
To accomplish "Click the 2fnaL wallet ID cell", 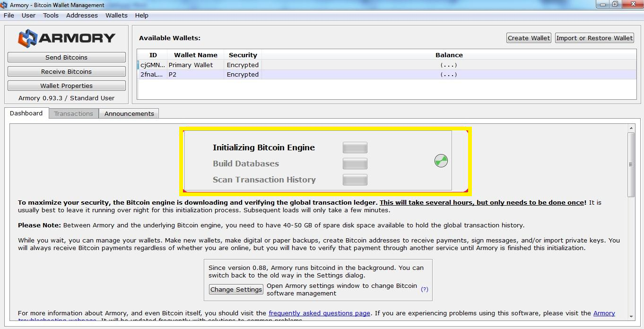I will click(153, 74).
